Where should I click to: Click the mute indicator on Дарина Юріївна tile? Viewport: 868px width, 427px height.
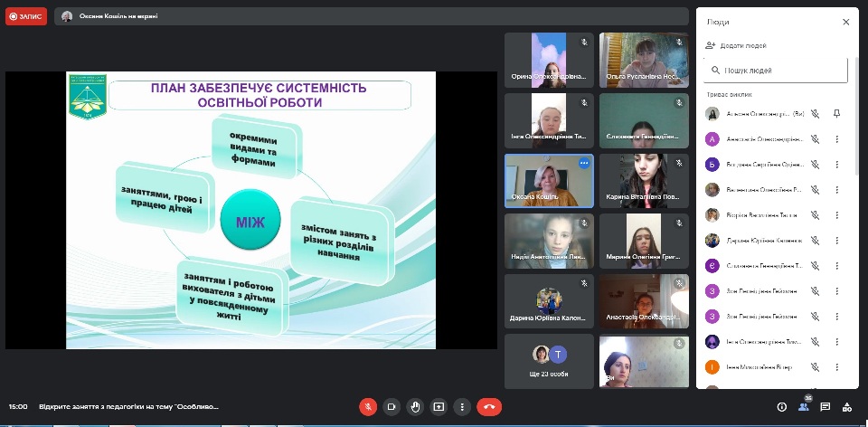pyautogui.click(x=583, y=283)
